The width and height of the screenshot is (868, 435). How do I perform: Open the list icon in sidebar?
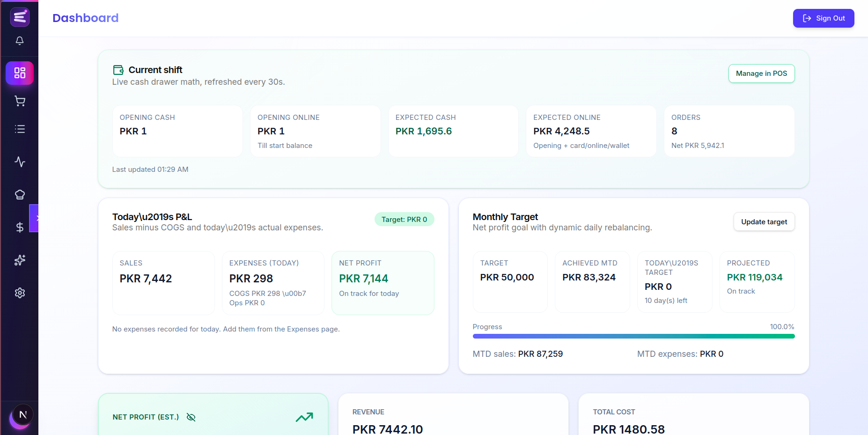pyautogui.click(x=20, y=129)
